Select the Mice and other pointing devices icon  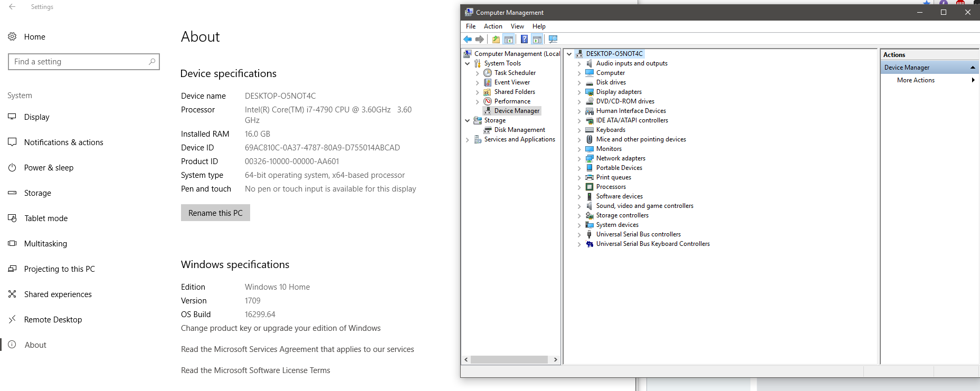pos(589,139)
